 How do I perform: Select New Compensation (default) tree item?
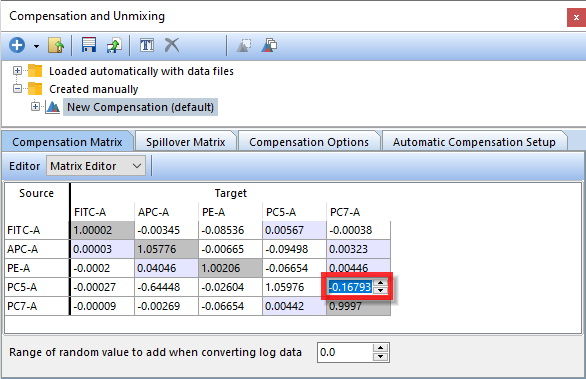click(140, 107)
